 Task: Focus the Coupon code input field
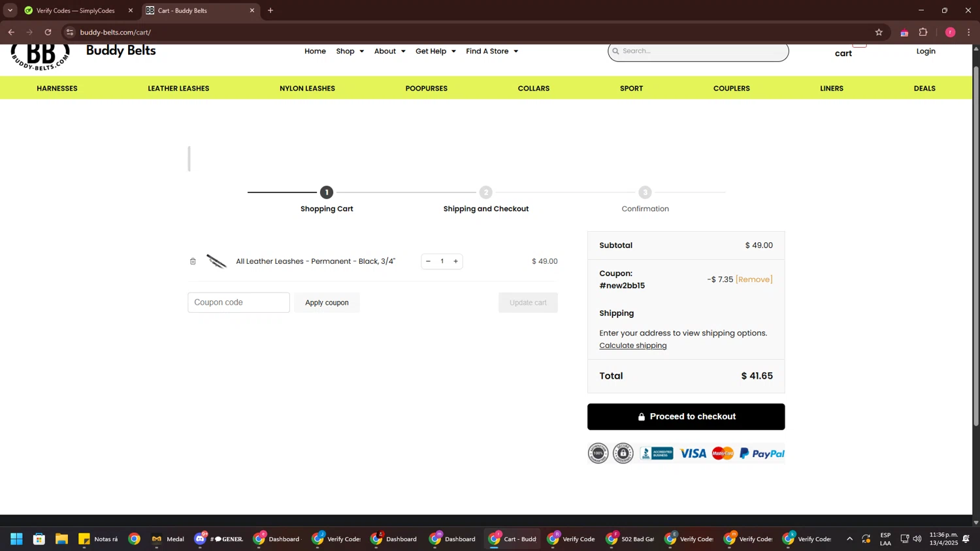[238, 302]
